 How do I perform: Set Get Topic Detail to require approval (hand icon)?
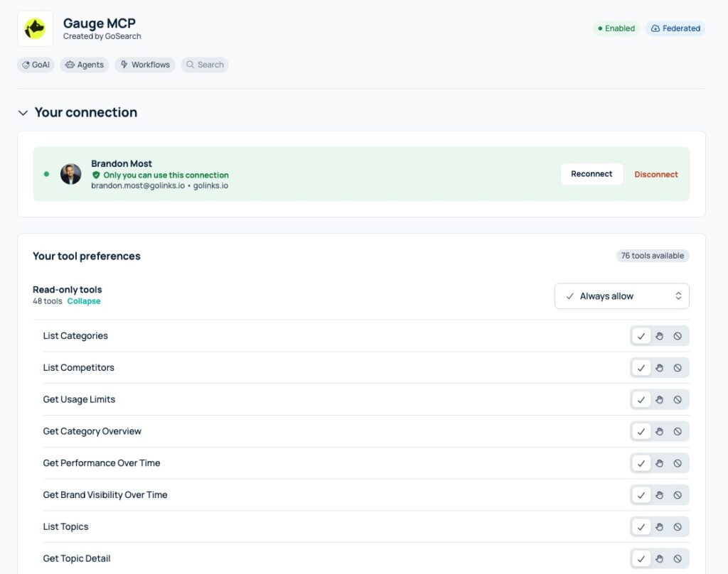pos(659,558)
